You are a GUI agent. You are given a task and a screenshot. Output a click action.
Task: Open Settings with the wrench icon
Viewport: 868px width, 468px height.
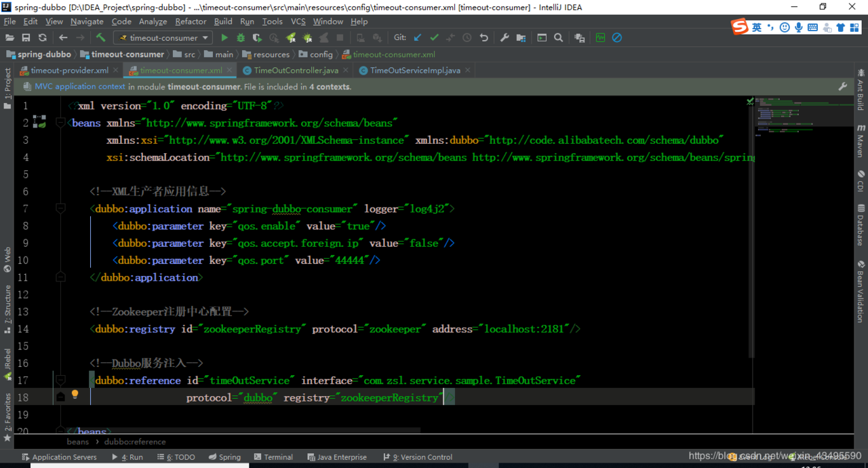tap(505, 38)
